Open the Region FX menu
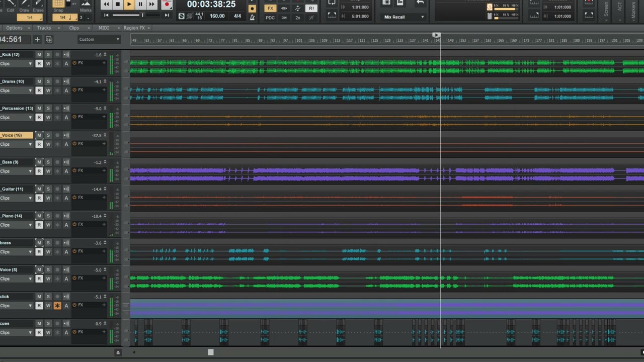Viewport: 644px width, 362px height. point(136,28)
